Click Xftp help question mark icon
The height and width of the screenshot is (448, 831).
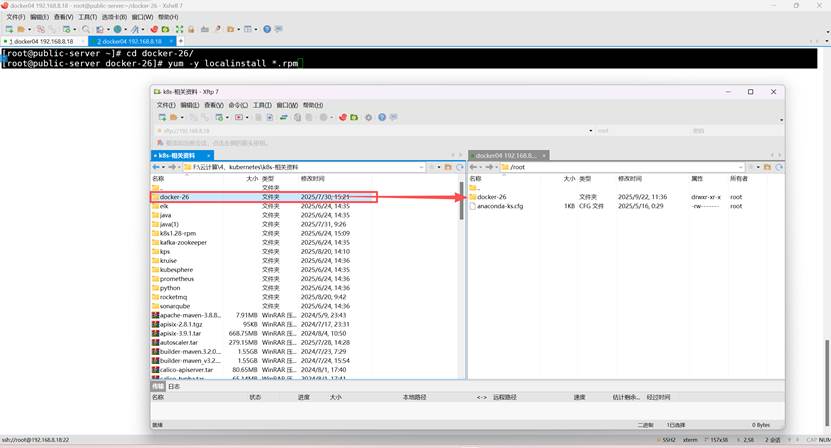[382, 117]
